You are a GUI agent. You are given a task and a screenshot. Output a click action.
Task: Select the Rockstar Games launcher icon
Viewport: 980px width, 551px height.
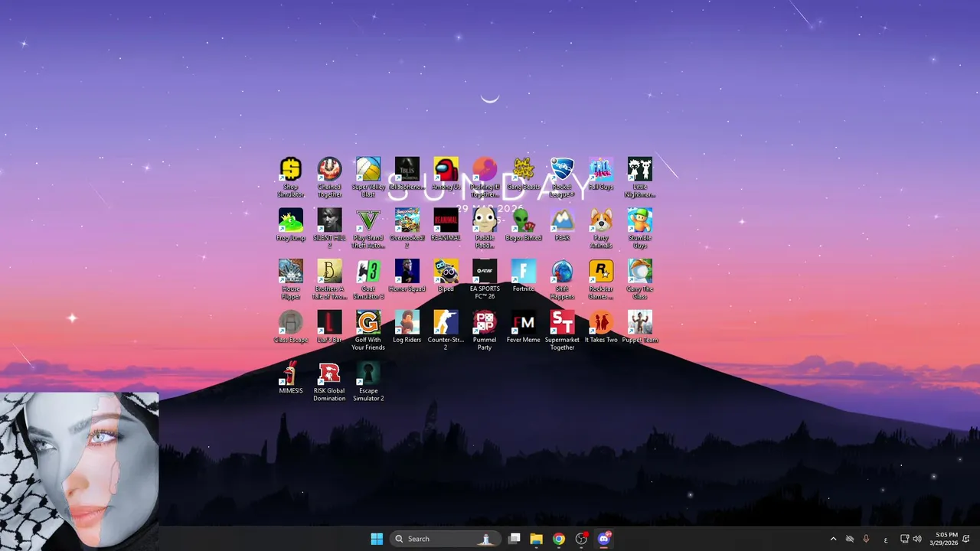(601, 280)
